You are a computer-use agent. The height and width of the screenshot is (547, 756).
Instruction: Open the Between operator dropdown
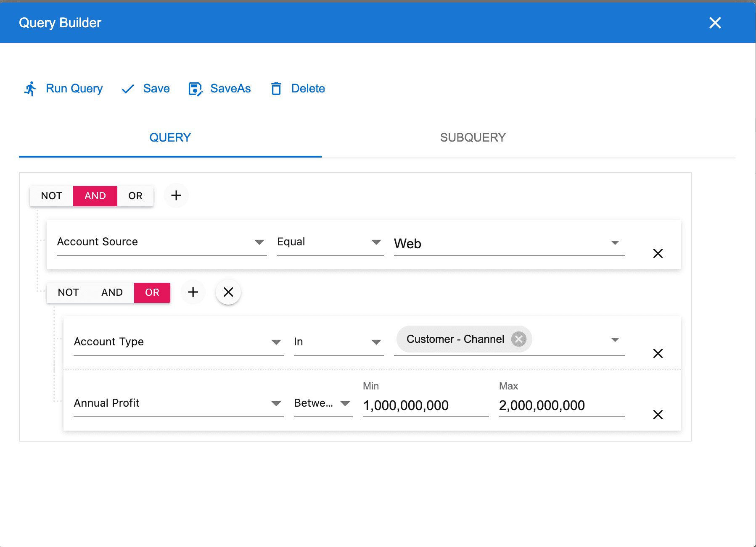323,403
